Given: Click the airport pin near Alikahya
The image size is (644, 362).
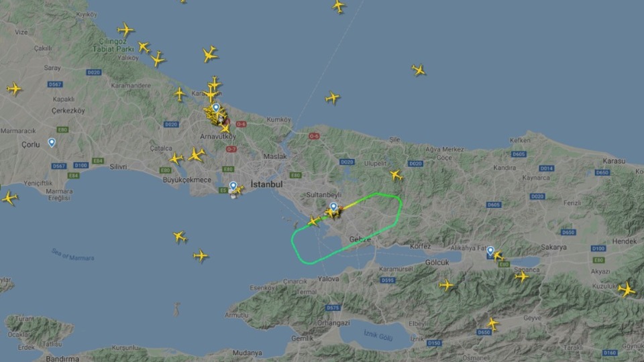Looking at the screenshot, I should click(490, 250).
